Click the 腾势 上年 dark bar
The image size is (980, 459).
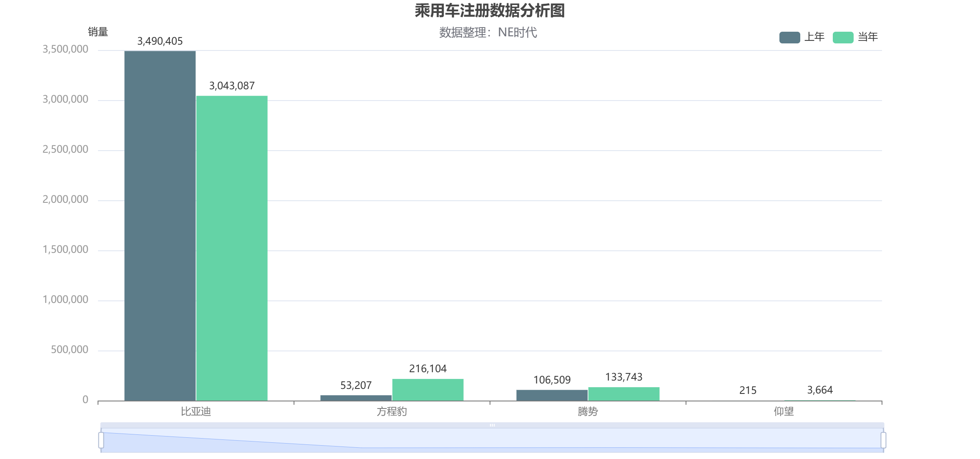point(552,395)
